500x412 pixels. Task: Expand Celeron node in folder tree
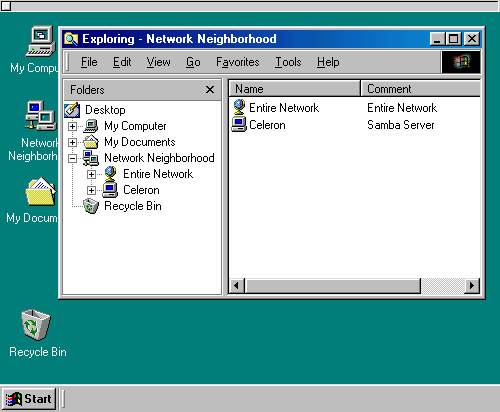(x=91, y=190)
